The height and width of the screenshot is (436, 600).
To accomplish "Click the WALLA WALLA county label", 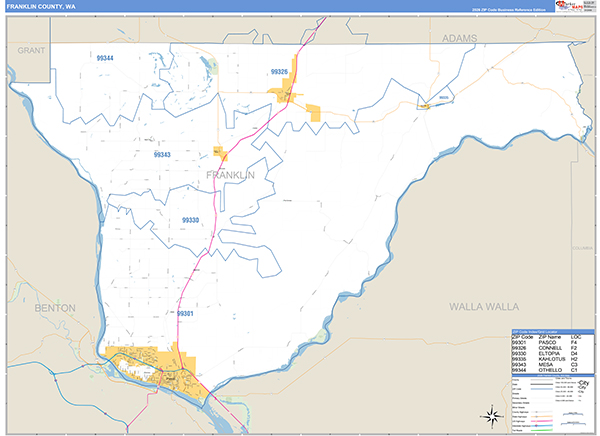I will pyautogui.click(x=484, y=307).
